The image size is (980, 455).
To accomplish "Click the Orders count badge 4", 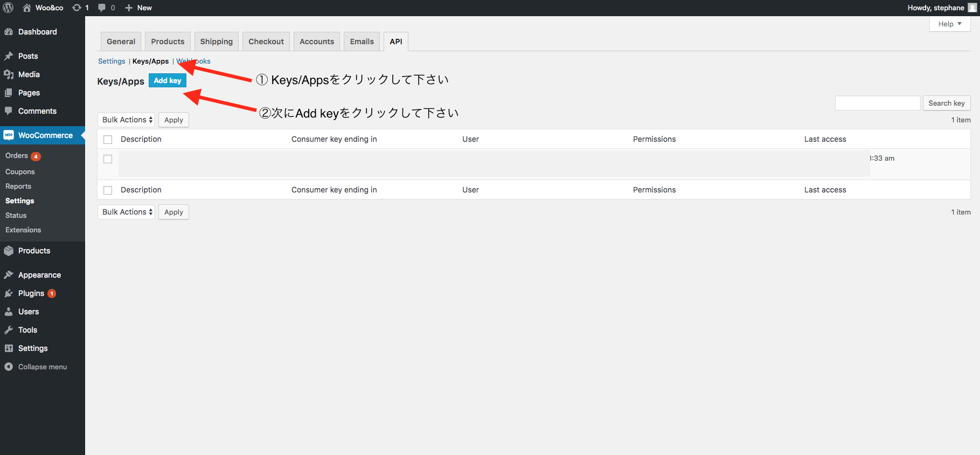I will pos(36,156).
